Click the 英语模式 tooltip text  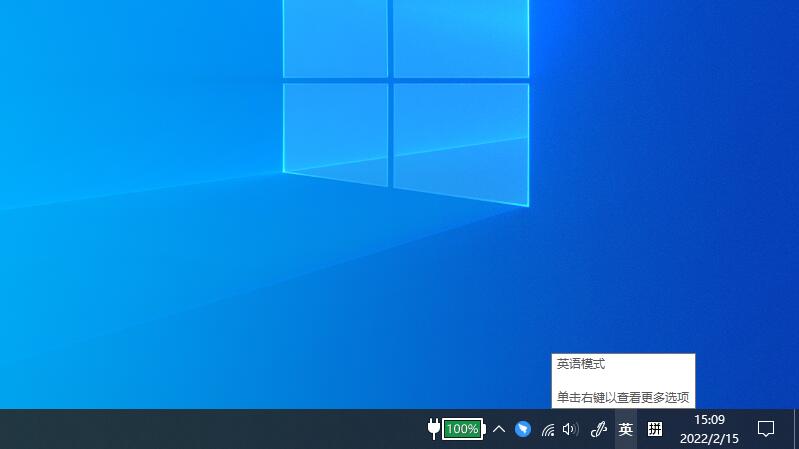[581, 364]
